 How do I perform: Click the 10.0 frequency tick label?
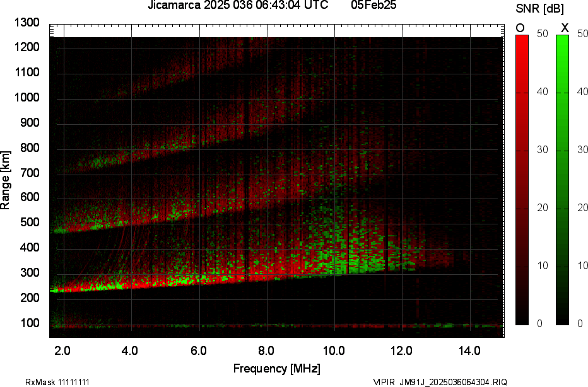point(334,350)
